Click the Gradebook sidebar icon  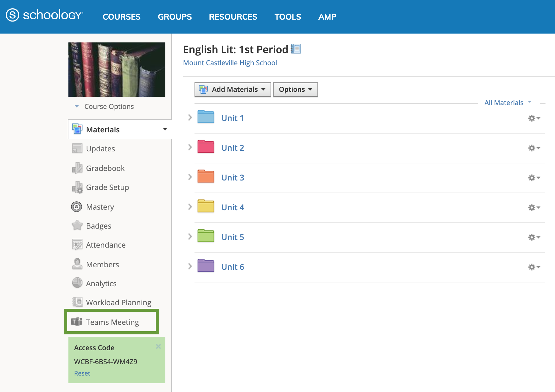77,168
